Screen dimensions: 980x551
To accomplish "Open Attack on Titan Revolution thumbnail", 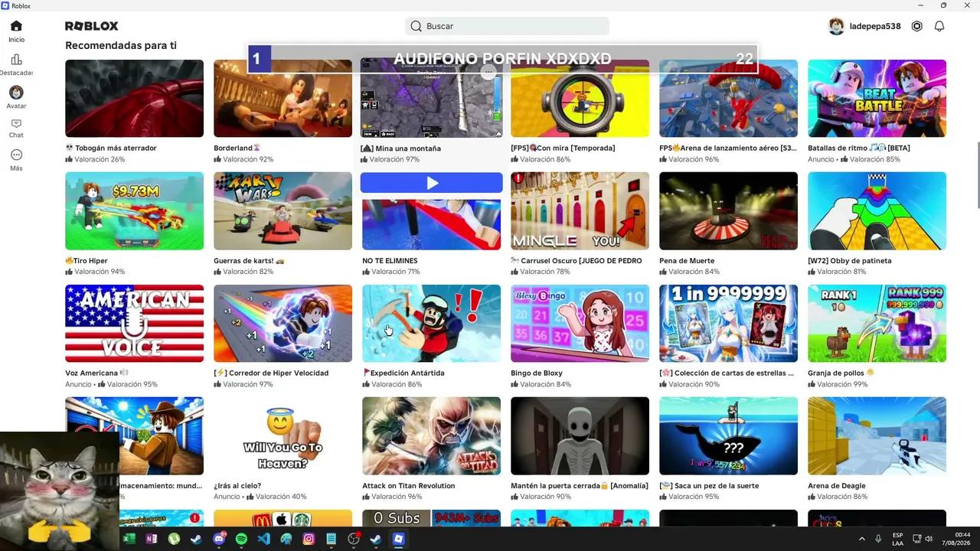I will point(431,436).
